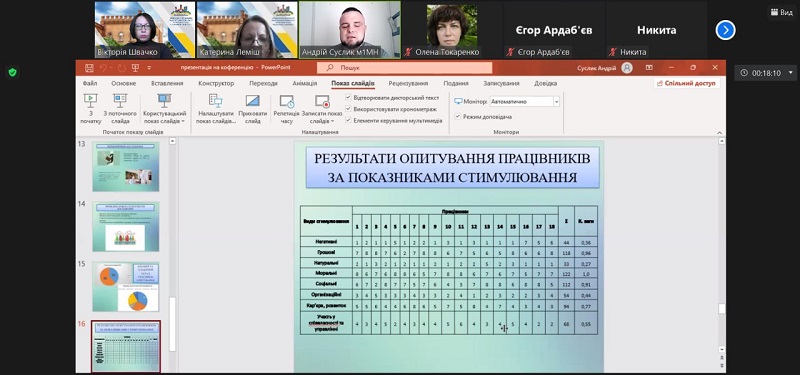Toggle the use timings checkbox
The image size is (800, 375).
tap(348, 109)
